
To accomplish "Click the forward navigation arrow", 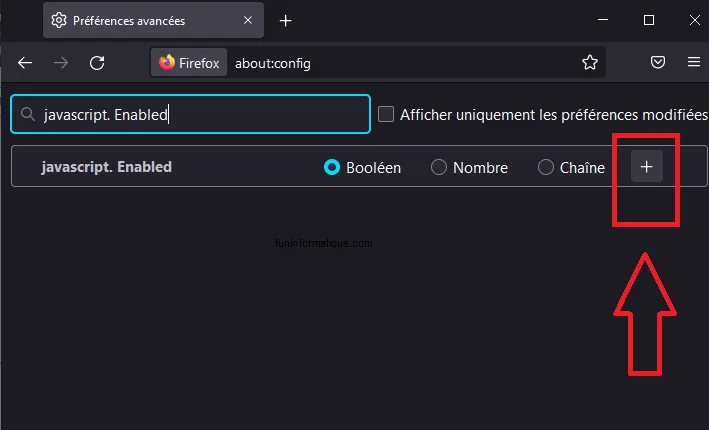I will [x=61, y=62].
